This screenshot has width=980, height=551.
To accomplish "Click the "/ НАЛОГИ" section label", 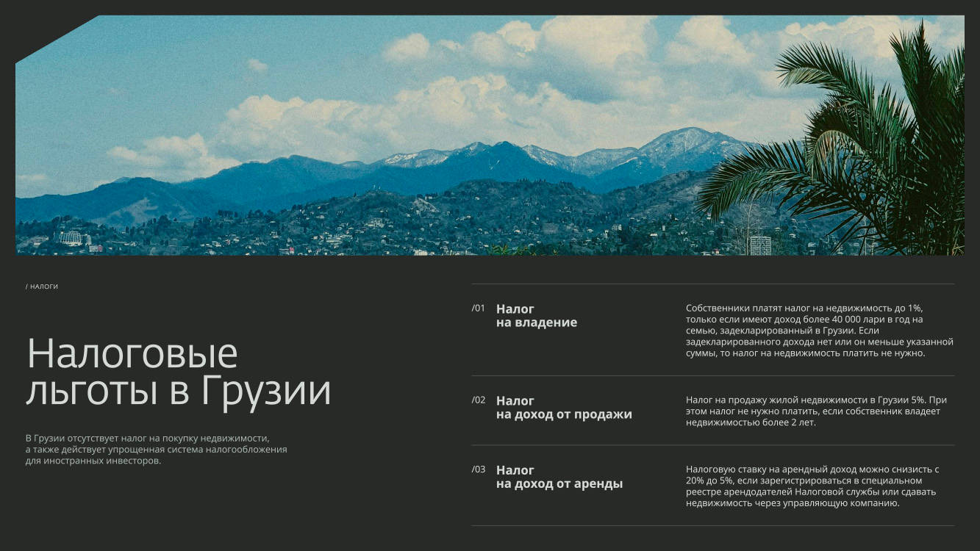I will click(42, 287).
